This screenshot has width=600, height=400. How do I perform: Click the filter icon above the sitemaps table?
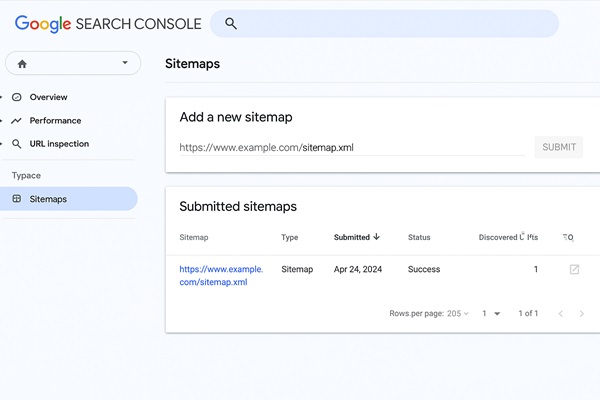click(x=568, y=237)
